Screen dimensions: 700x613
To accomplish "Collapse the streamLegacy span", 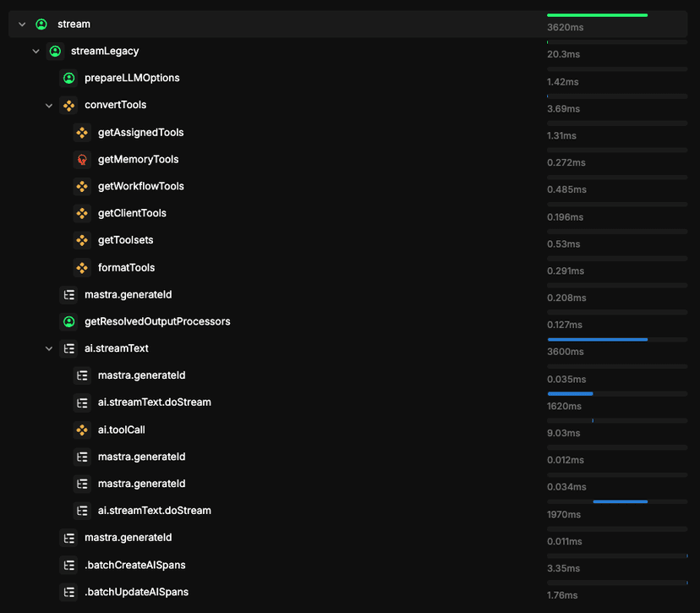I will [x=36, y=51].
